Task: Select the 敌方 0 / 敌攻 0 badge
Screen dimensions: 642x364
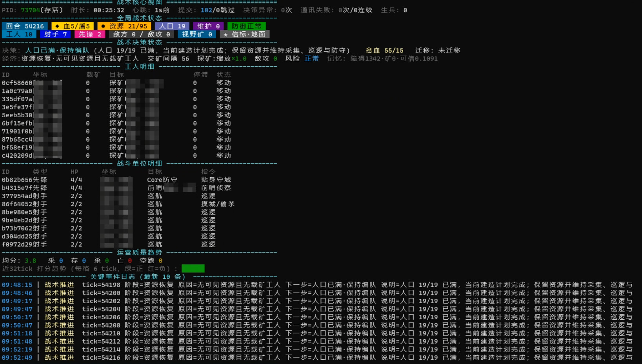Action: pos(142,35)
